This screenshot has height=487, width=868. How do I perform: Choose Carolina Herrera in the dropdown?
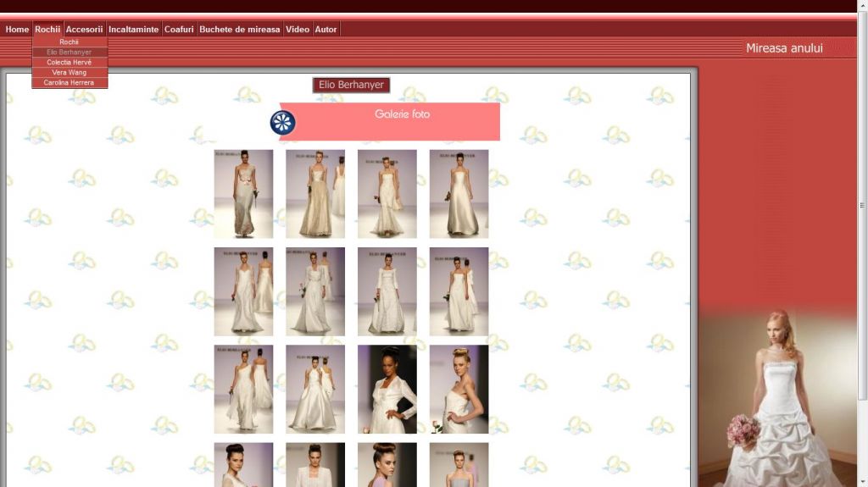coord(70,83)
